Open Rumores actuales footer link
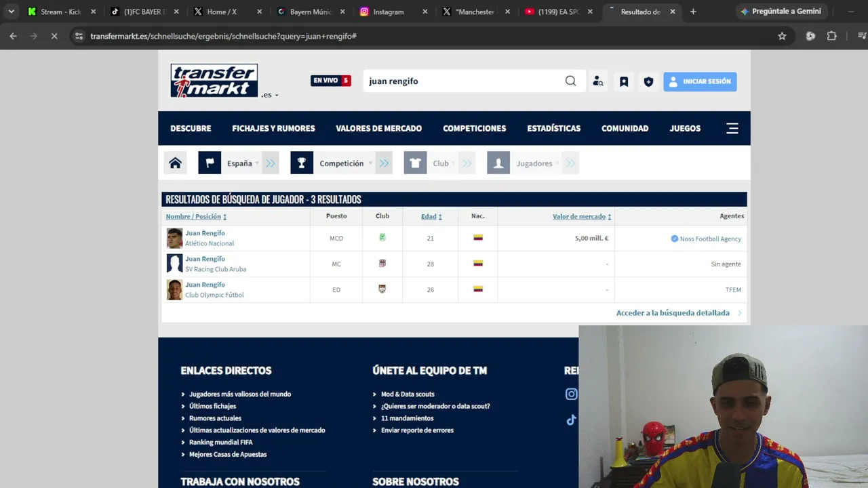Viewport: 868px width, 488px height. tap(215, 418)
